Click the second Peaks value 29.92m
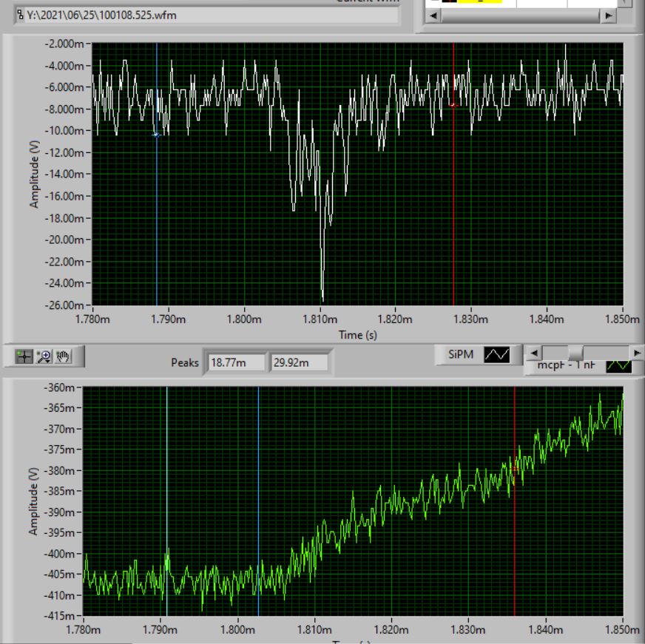 [x=300, y=363]
